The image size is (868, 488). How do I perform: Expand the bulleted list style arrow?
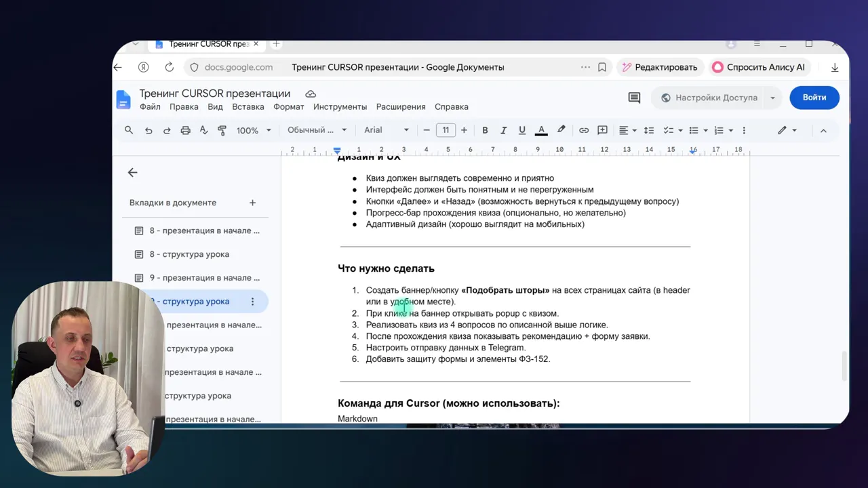coord(705,130)
